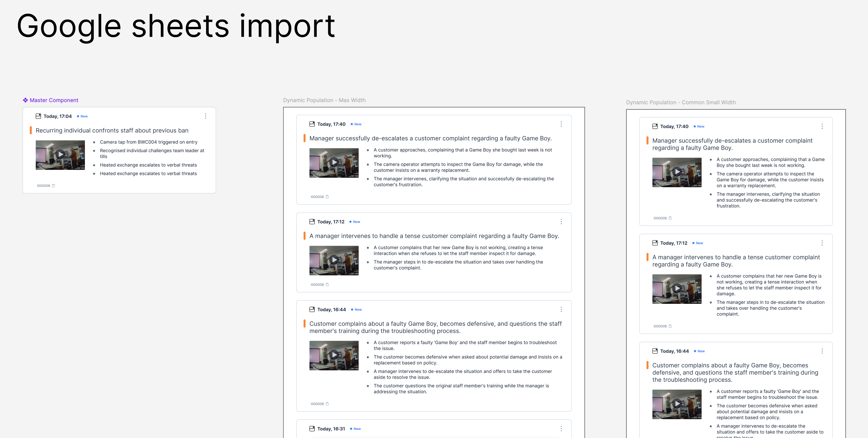Open three-dot menu on Max Width 17:40 card
Screen dimensions: 868x438
[561, 124]
